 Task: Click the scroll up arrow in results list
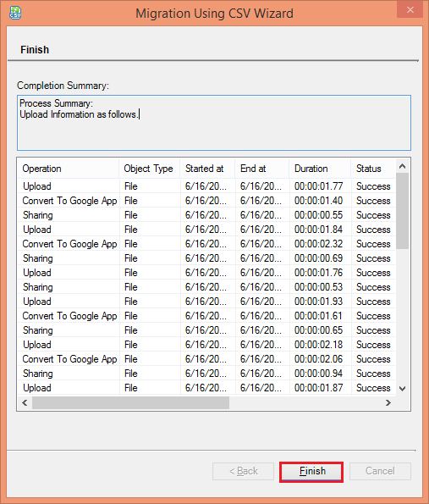(x=402, y=166)
